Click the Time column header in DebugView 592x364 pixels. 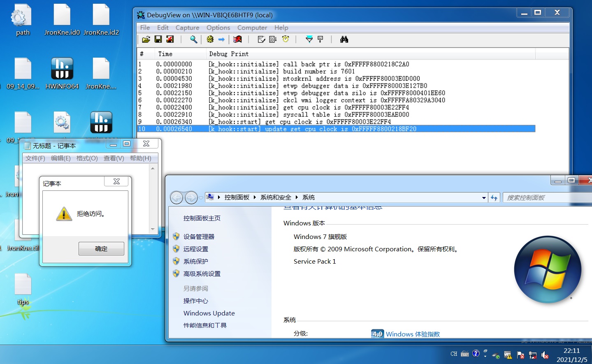pos(180,54)
